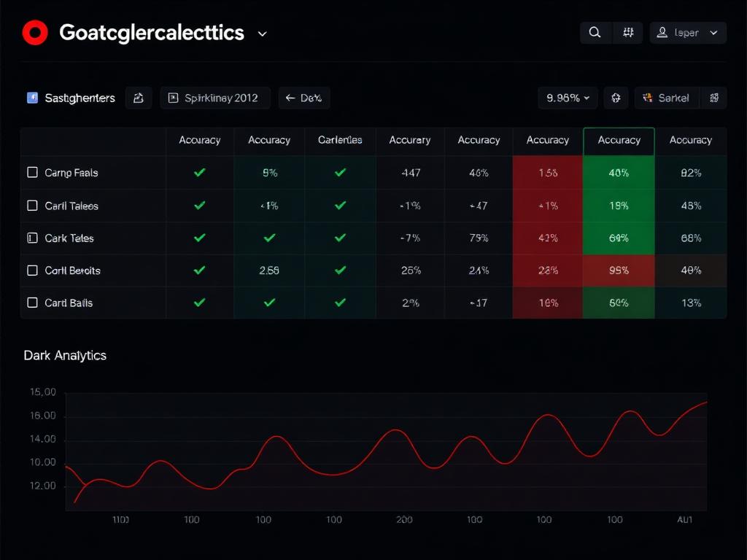Viewport: 747px width, 560px height.
Task: Click the share icon next to Sastghenters
Action: click(139, 98)
